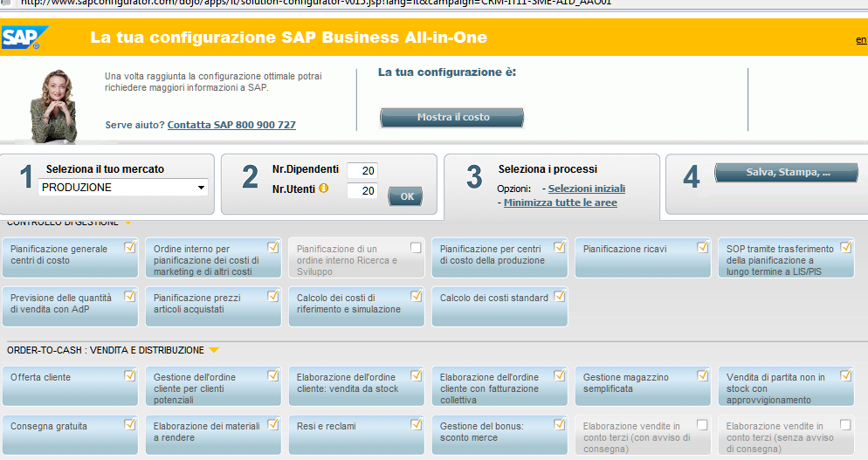Switch language via en link

(x=861, y=40)
